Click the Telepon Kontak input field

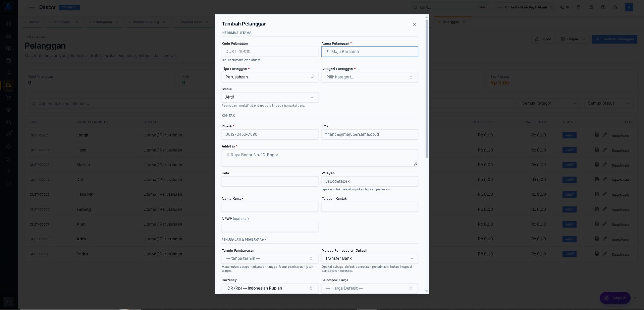(370, 207)
